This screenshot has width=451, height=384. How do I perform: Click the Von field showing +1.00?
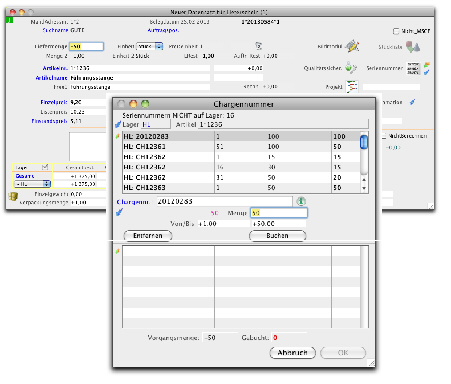point(223,224)
